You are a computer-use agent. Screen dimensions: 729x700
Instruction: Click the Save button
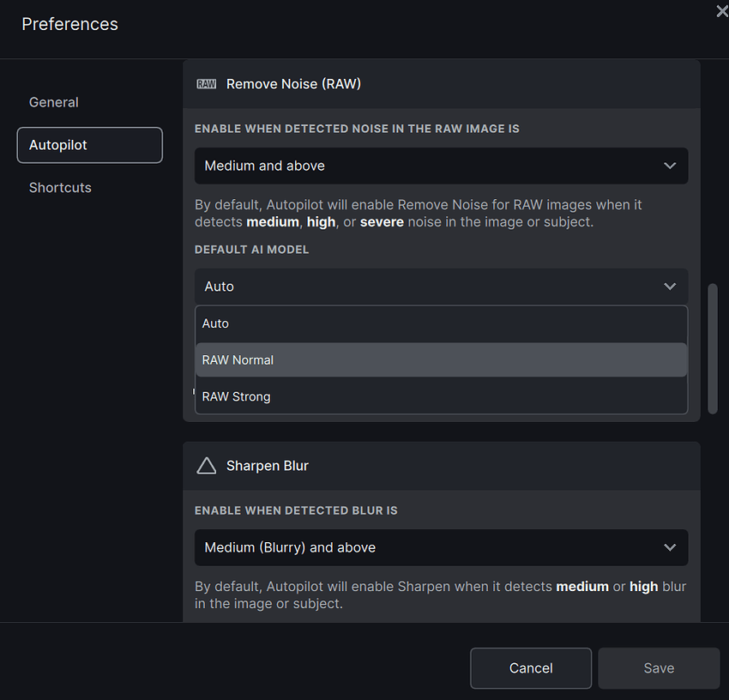tap(658, 668)
